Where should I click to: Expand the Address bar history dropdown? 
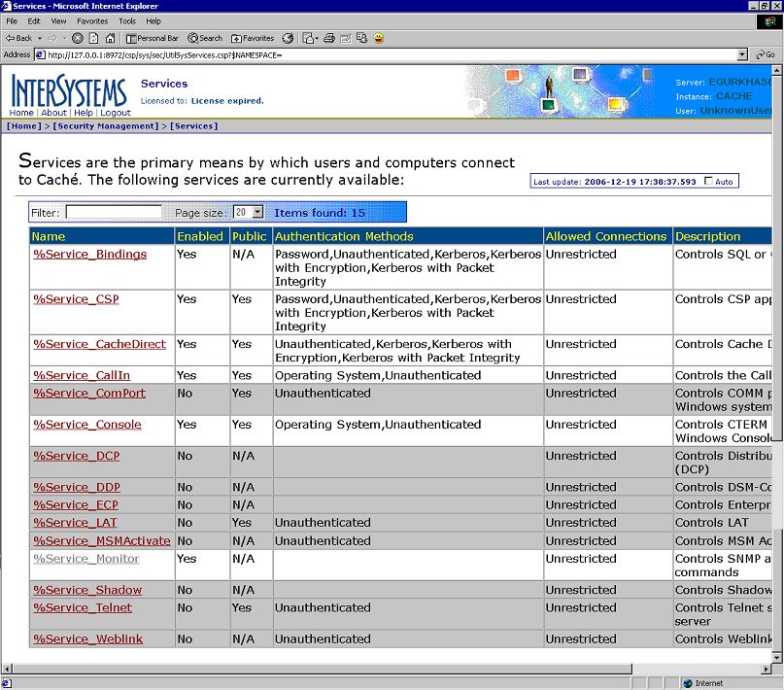point(742,54)
